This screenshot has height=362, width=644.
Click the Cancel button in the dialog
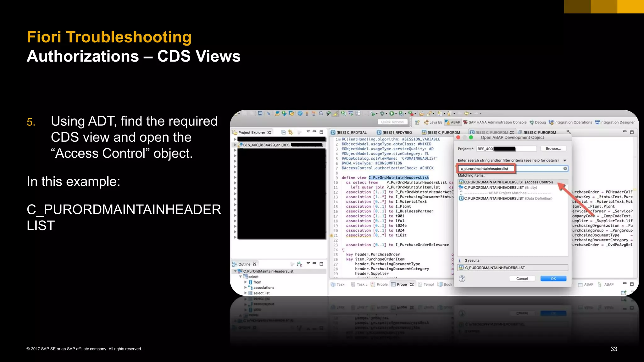(522, 279)
